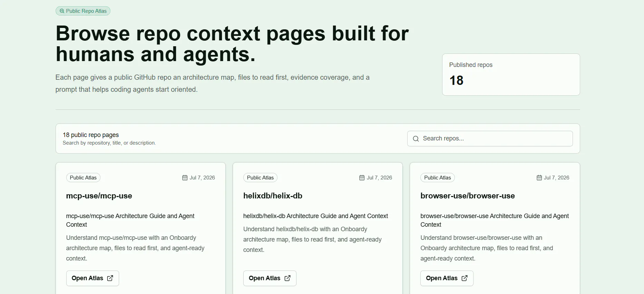Viewport: 644px width, 294px height.
Task: Open Atlas for browser-use/browser-use
Action: [447, 278]
